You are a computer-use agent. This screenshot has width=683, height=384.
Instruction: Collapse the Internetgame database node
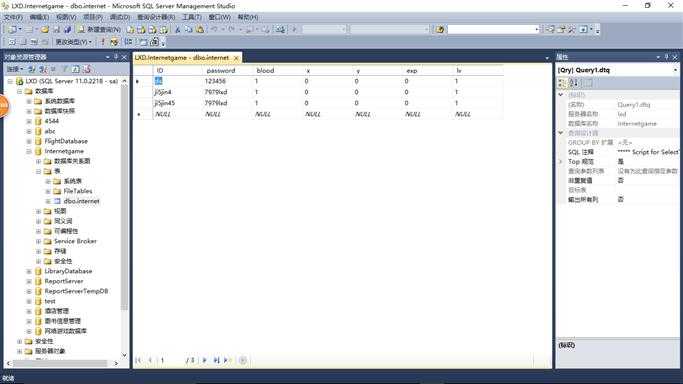[x=29, y=151]
